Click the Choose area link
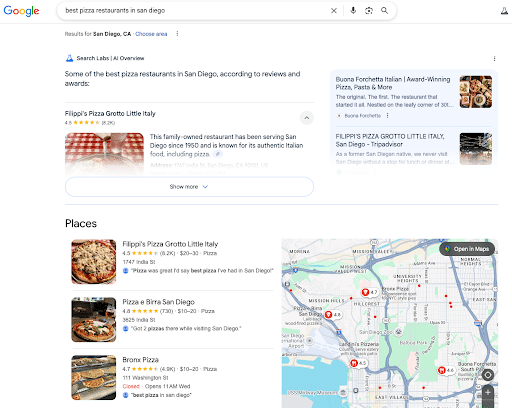512x408 pixels. [151, 34]
